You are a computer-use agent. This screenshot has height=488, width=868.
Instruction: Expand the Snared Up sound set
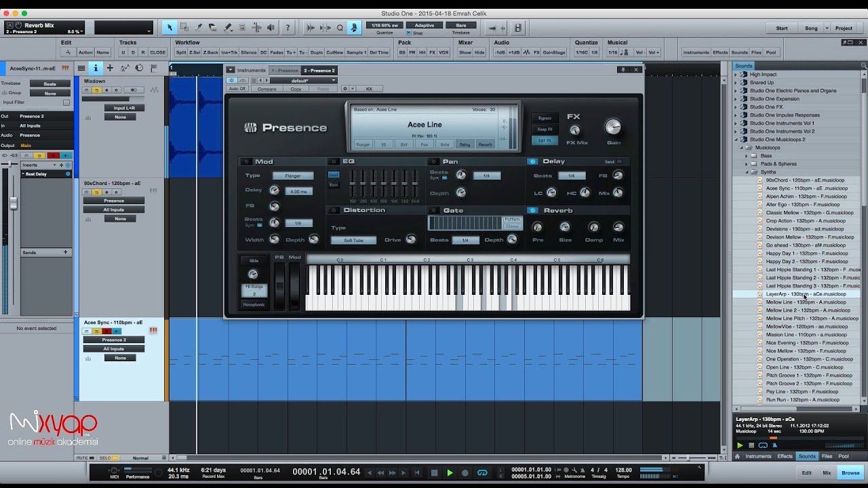tap(736, 83)
